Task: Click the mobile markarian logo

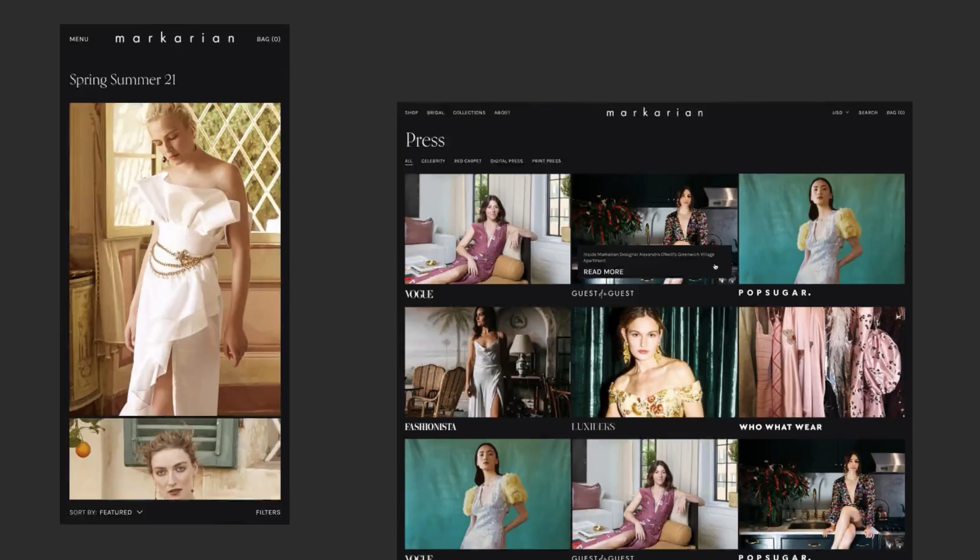Action: pos(175,38)
